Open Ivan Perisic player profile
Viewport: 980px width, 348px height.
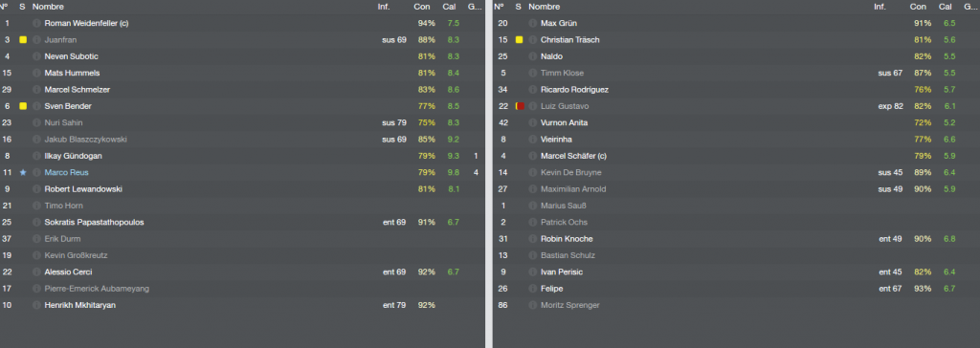560,272
